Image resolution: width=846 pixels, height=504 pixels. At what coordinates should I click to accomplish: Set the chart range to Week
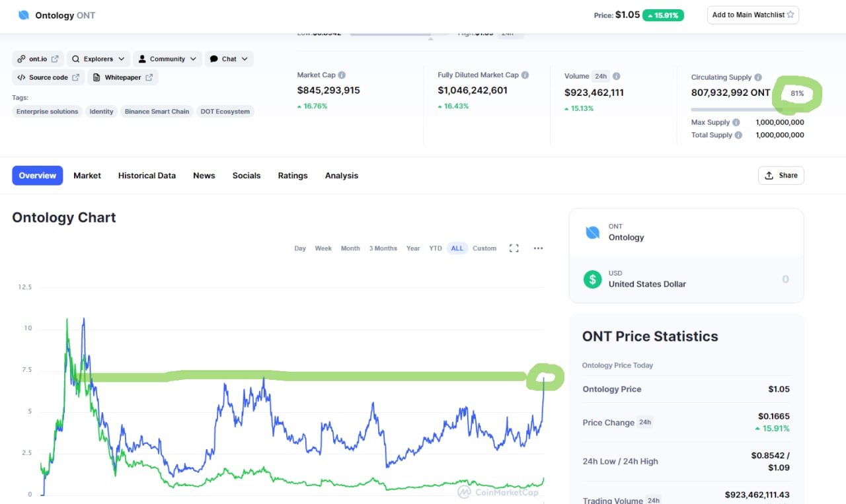(x=323, y=248)
